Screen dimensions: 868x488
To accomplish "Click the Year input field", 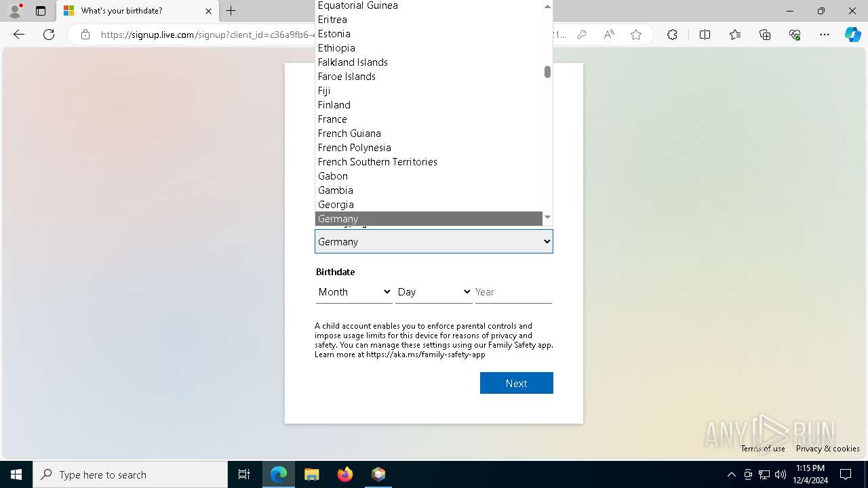I will (x=513, y=291).
